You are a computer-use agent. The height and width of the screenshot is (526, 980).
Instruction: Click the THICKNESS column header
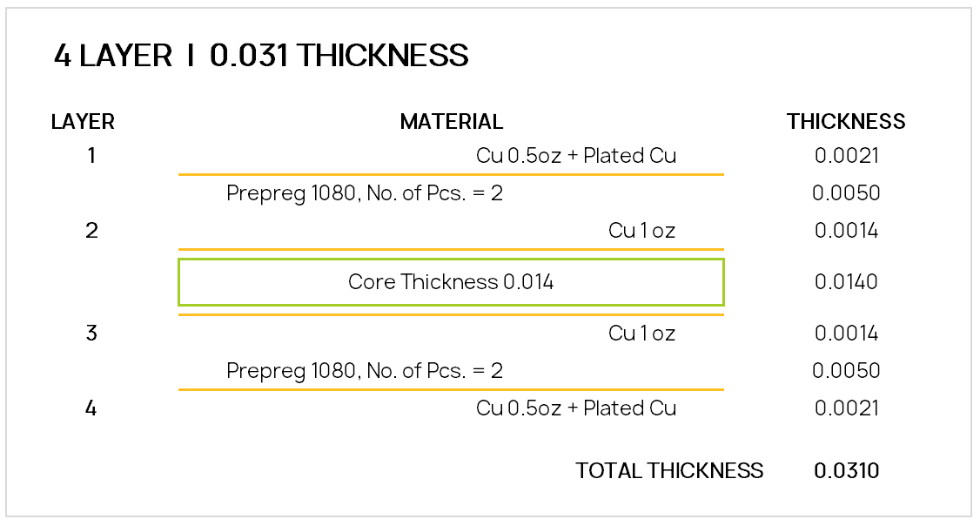846,122
